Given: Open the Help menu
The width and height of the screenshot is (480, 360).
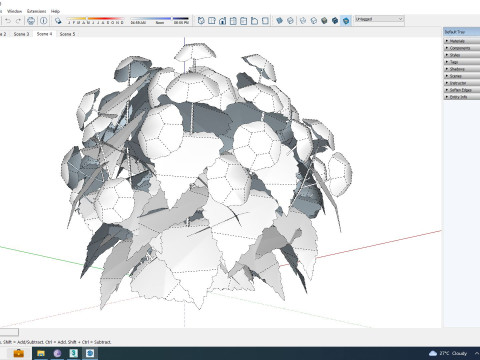Looking at the screenshot, I should [x=55, y=11].
